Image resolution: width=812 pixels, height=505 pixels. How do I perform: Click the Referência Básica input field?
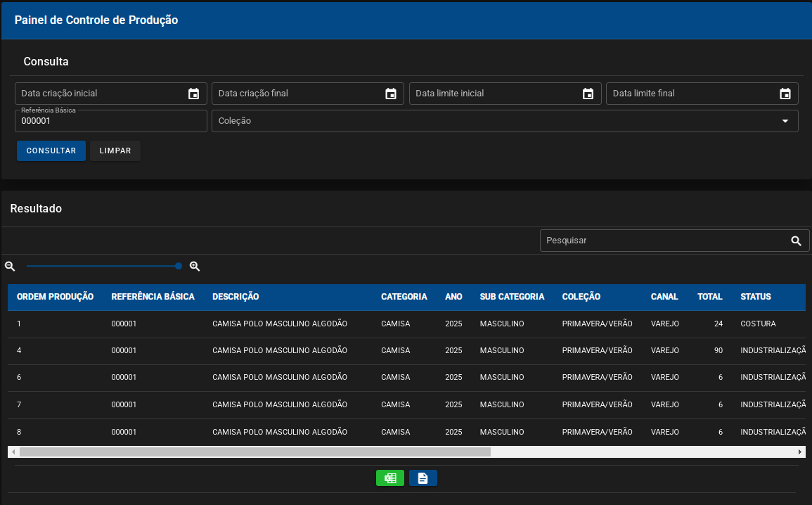point(111,121)
